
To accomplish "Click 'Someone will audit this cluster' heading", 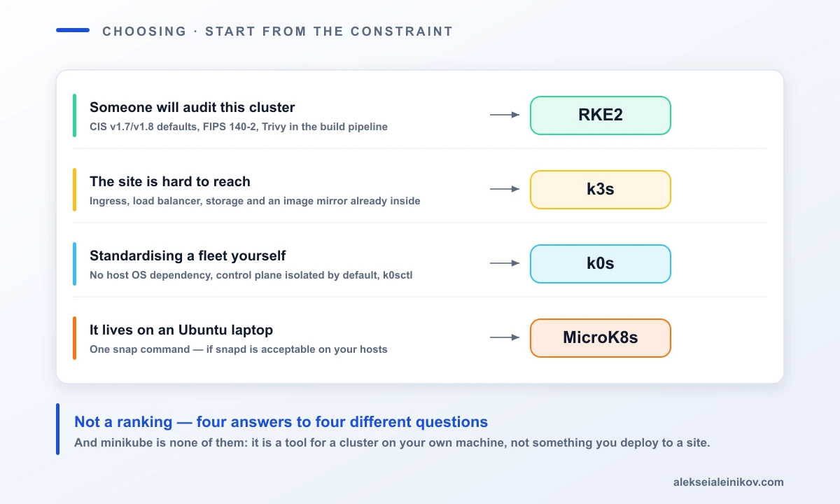I will point(192,108).
